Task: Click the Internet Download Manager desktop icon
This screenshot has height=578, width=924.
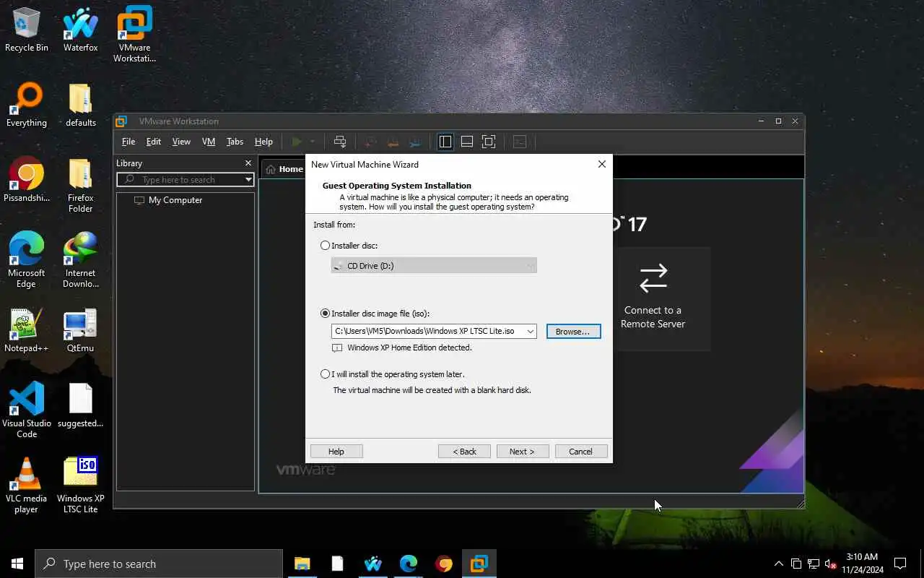Action: pos(81,260)
